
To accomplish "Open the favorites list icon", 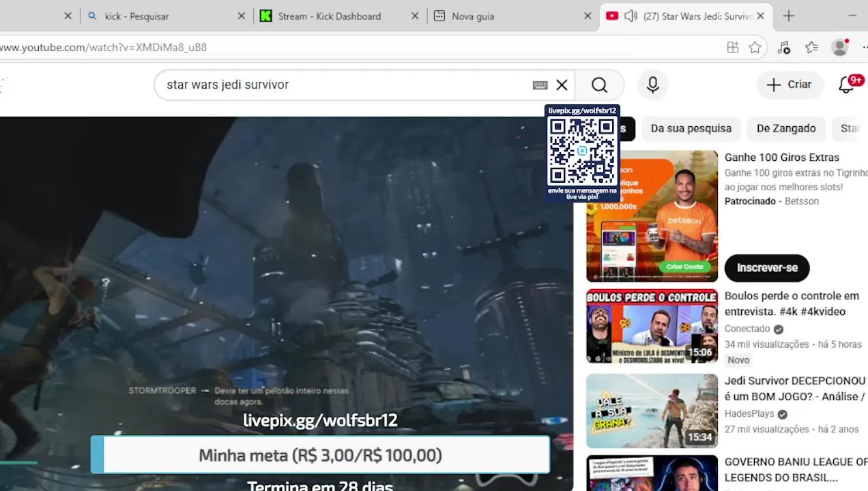I will [811, 47].
